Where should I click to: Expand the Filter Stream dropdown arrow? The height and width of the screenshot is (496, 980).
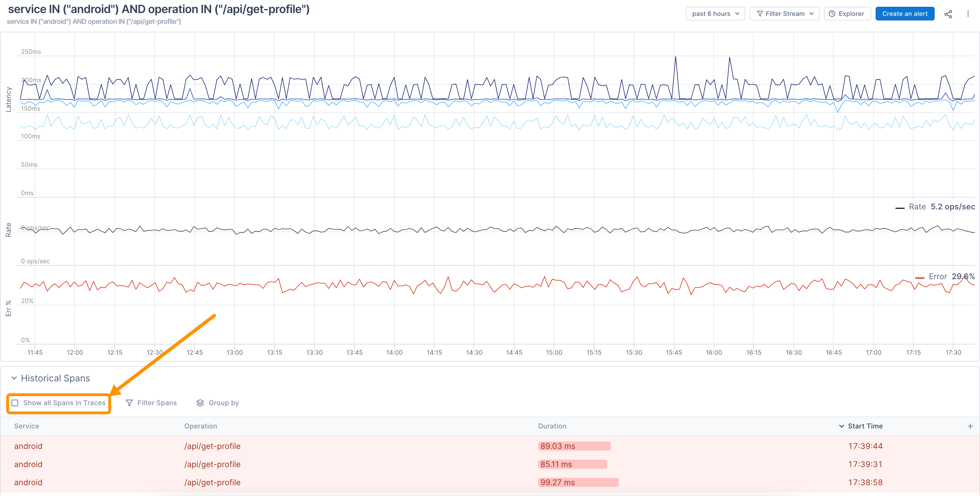click(x=812, y=14)
